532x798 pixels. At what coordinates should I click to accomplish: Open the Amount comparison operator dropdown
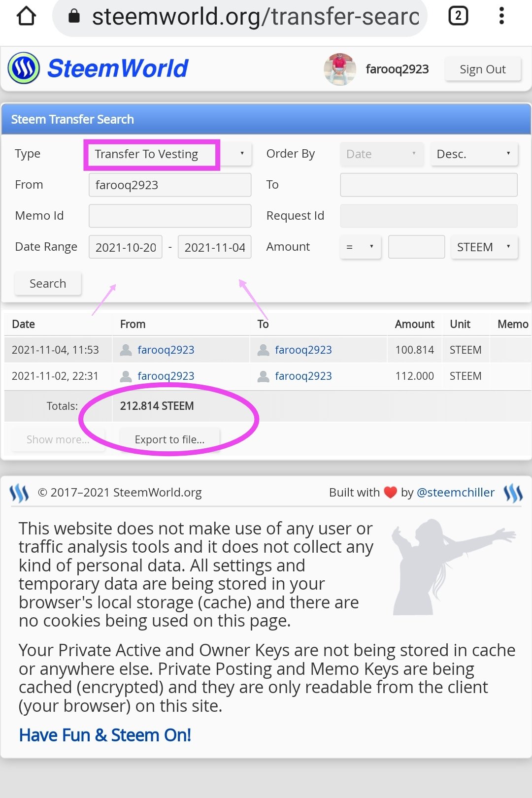coord(360,247)
